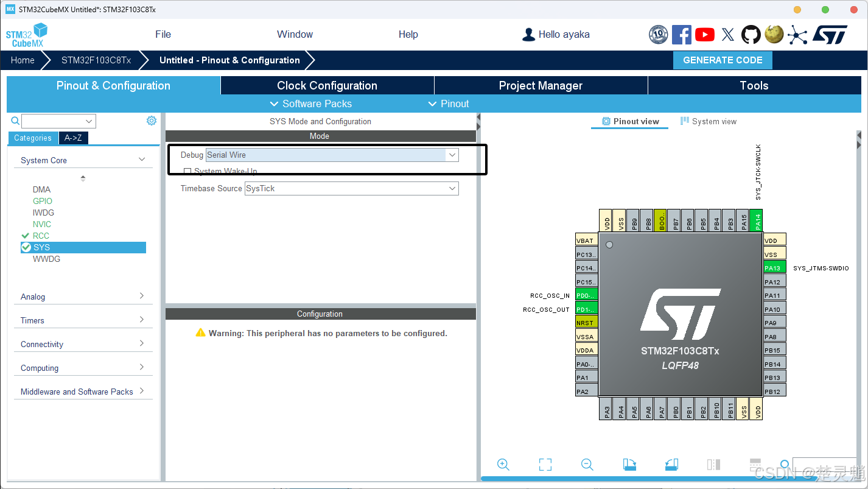Select the green PA13 pin on chip
Screen dimensions: 868x489
click(774, 268)
